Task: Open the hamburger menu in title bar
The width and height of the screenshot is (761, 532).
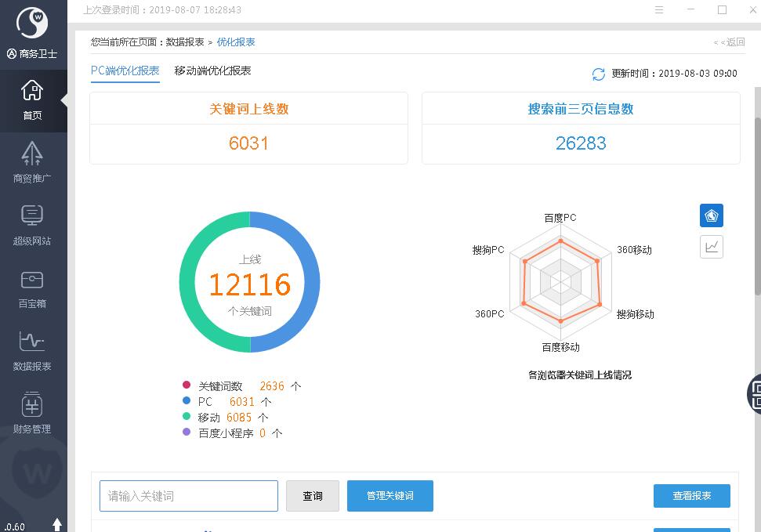Action: pyautogui.click(x=659, y=10)
